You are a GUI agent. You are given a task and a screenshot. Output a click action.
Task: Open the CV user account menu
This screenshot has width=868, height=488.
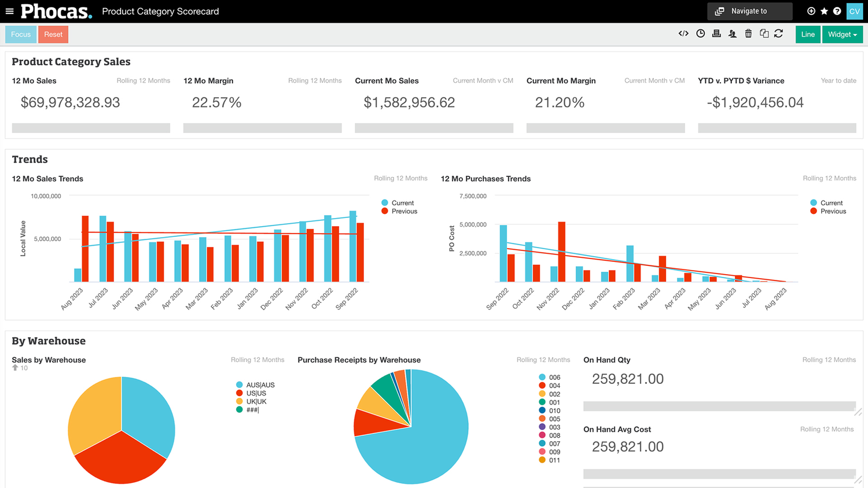tap(854, 11)
